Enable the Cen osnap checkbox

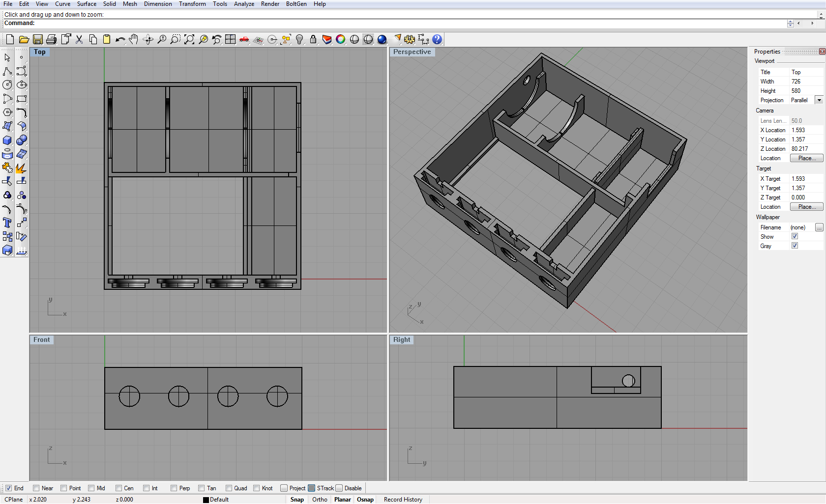click(x=118, y=488)
